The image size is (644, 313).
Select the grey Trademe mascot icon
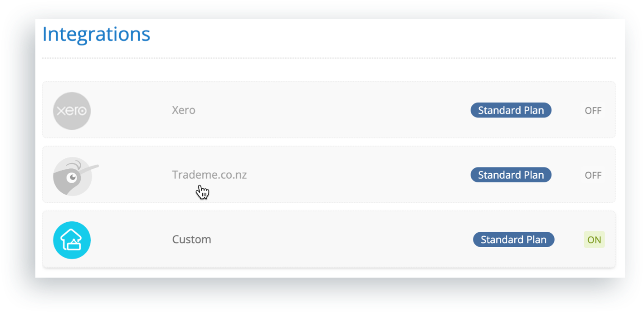pyautogui.click(x=73, y=176)
